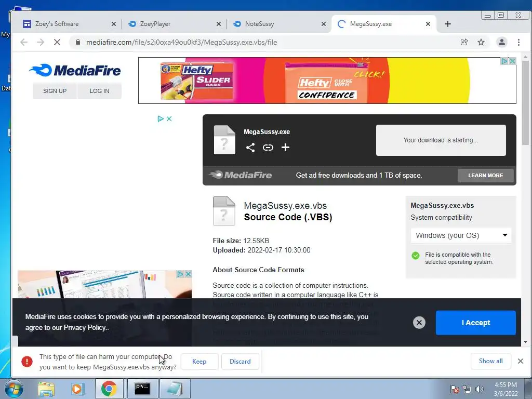Click the page vertical scrollbar thumb
532x399 pixels.
[525, 103]
